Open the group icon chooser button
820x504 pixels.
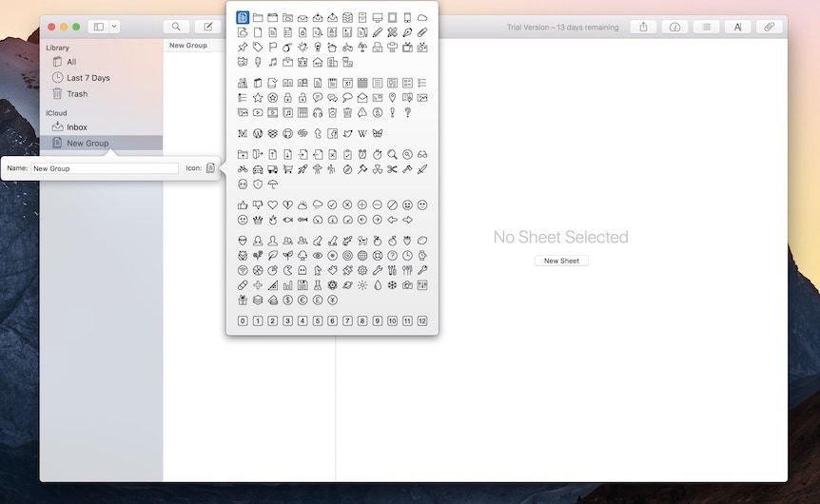(x=210, y=168)
